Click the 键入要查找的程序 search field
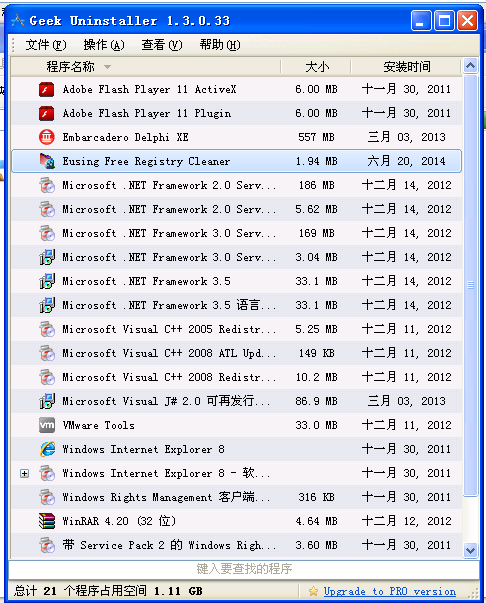 [x=244, y=569]
